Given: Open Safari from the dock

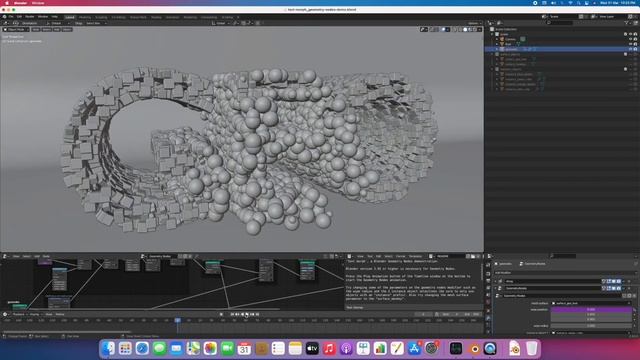Looking at the screenshot, I should coord(142,349).
